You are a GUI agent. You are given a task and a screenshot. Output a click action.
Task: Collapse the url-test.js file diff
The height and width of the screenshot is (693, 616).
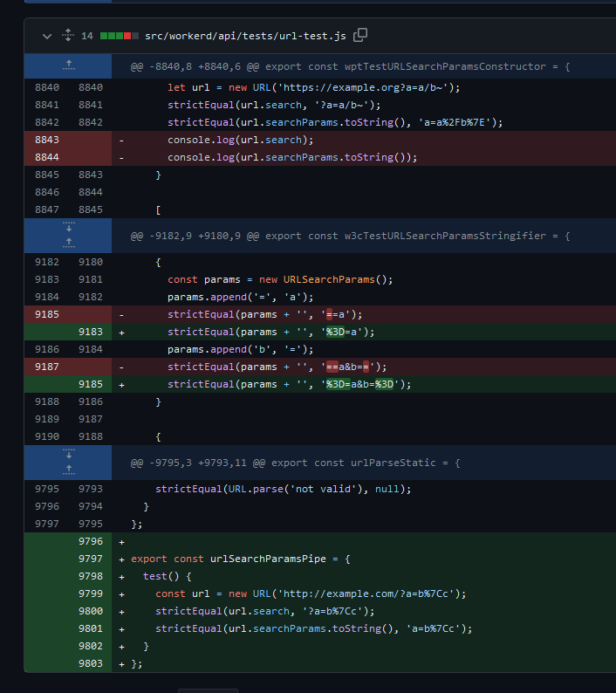coord(47,37)
